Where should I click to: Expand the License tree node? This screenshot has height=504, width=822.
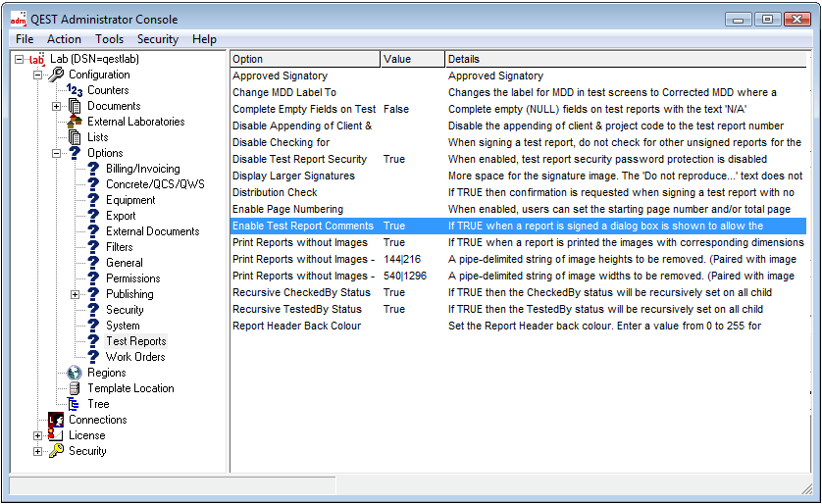pos(38,435)
